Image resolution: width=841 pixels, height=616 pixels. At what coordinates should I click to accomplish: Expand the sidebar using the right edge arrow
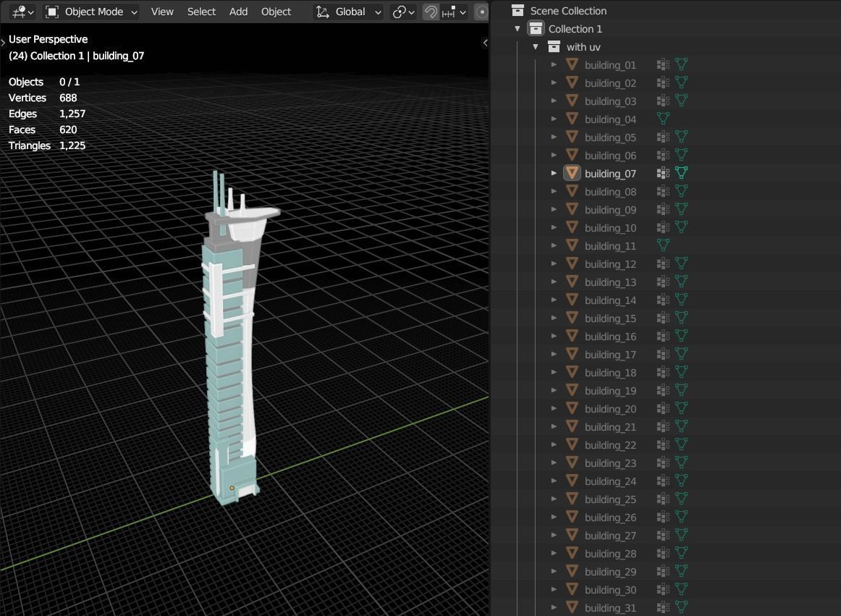point(485,43)
